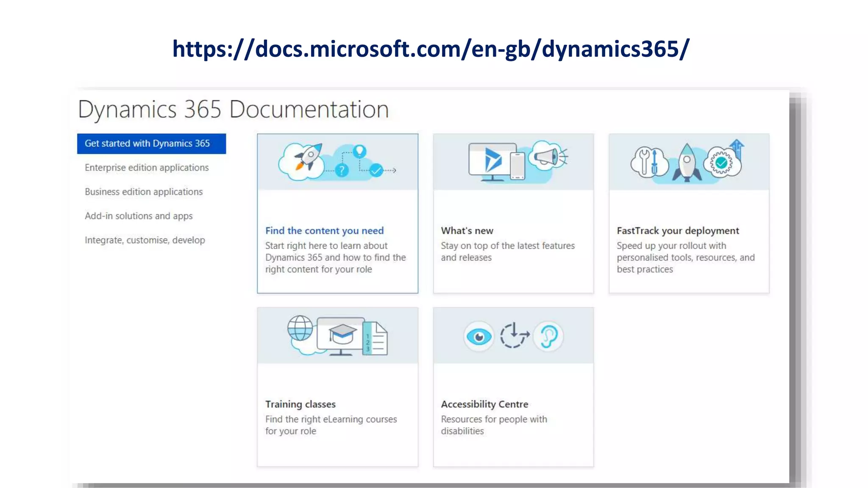Click 'Find the right eLearning courses' text
868x488 pixels.
(x=331, y=419)
